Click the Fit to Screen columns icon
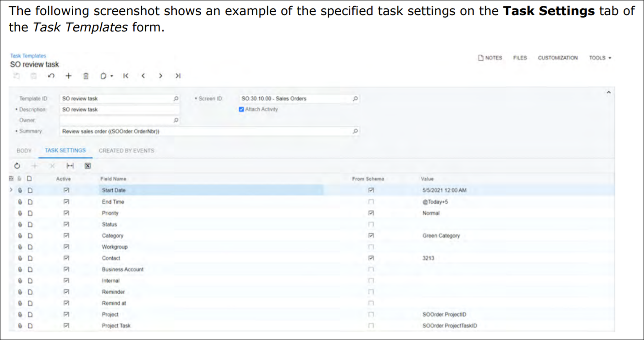The width and height of the screenshot is (644, 340). 70,166
